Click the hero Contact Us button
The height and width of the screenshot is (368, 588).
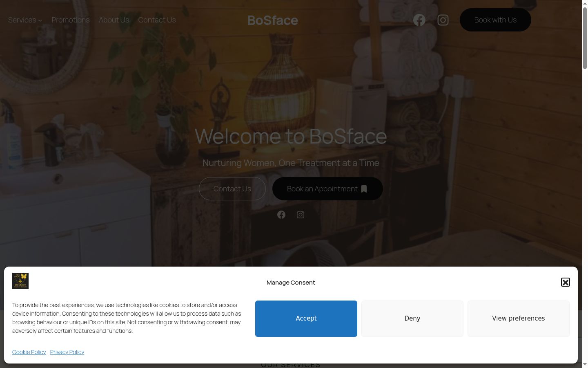(x=232, y=189)
